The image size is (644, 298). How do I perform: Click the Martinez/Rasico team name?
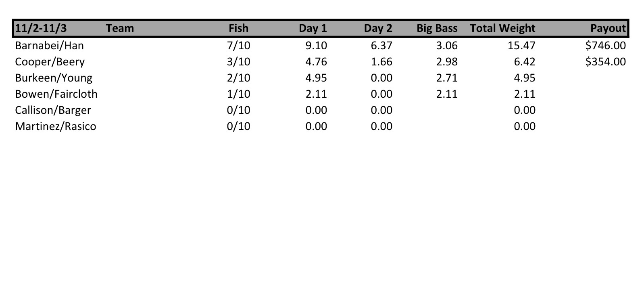click(x=56, y=126)
